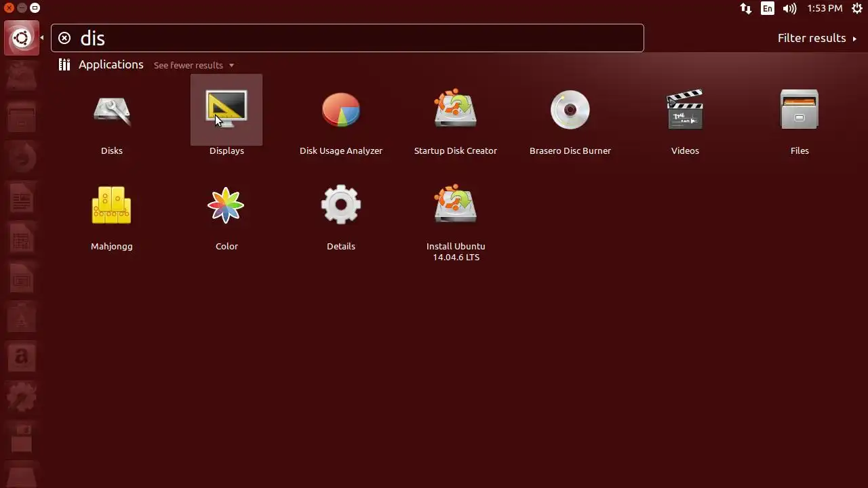This screenshot has width=868, height=488.
Task: Click the dis search input field
Action: pos(347,38)
